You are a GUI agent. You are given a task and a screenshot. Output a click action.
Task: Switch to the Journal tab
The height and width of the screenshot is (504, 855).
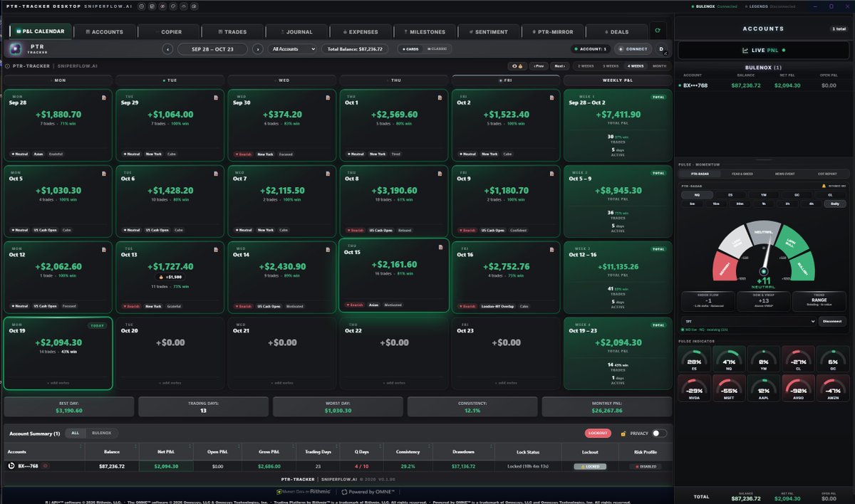298,31
